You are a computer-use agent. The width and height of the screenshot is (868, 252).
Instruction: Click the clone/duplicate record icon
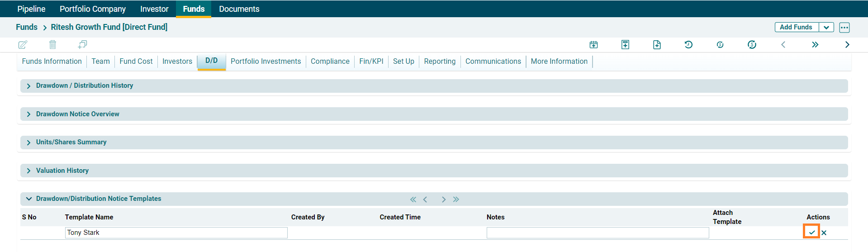point(82,44)
